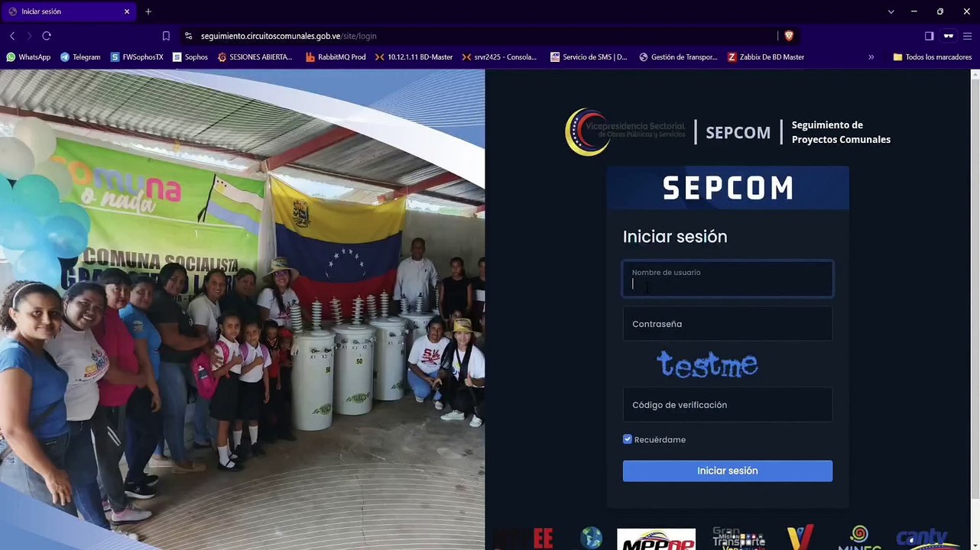Click the Seguimiento de Proyectos Comunales text
The width and height of the screenshot is (980, 550).
coord(841,132)
